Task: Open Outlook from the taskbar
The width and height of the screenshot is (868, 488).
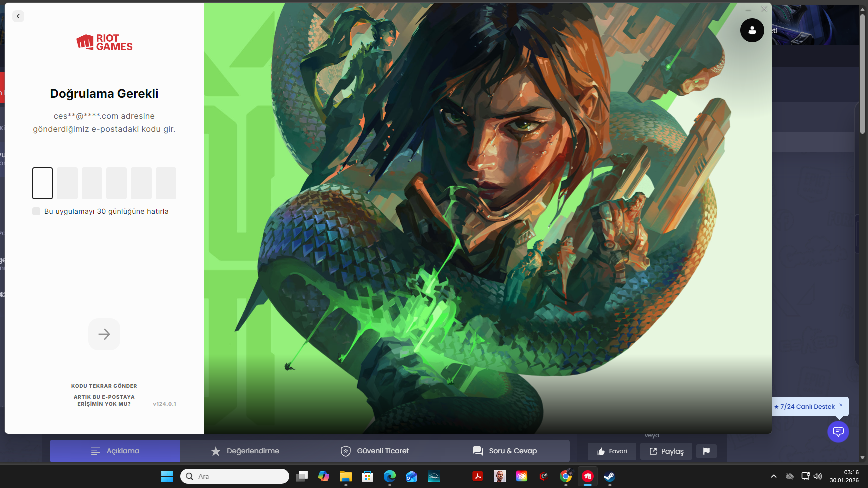Action: [412, 476]
